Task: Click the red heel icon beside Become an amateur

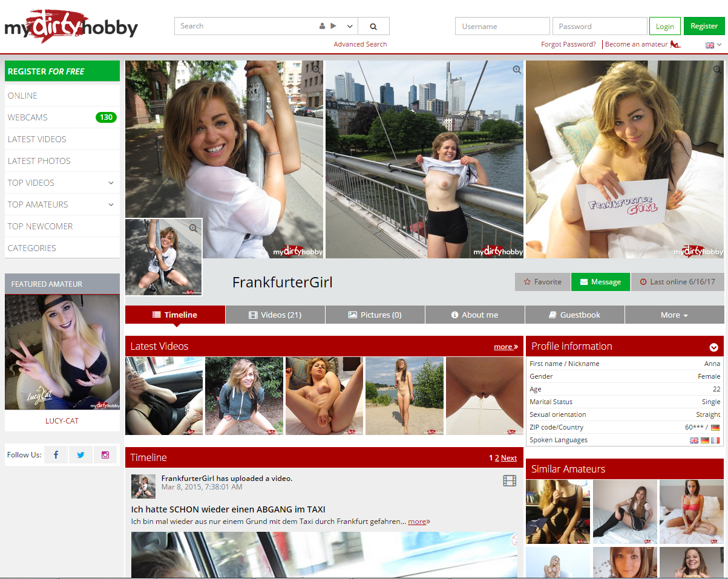Action: tap(676, 44)
